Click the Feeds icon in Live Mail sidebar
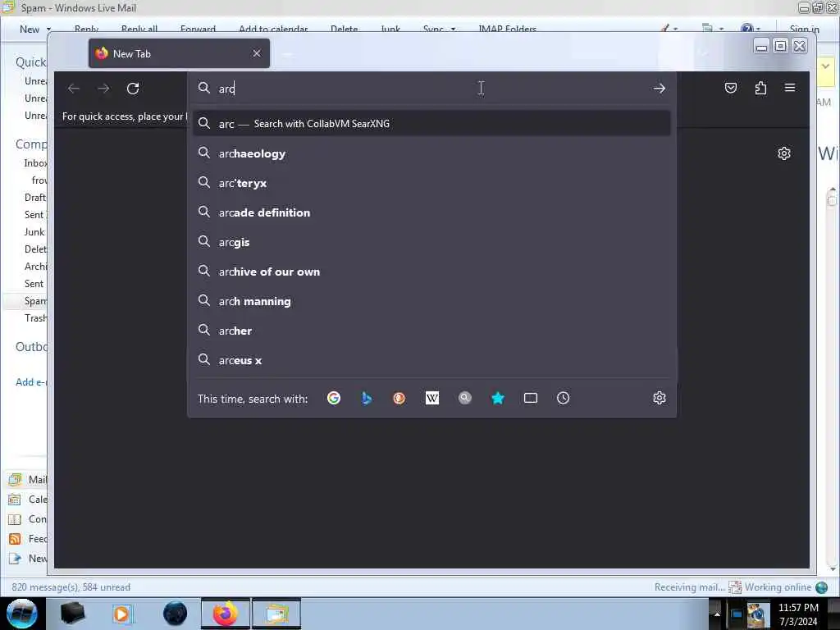 coord(15,539)
